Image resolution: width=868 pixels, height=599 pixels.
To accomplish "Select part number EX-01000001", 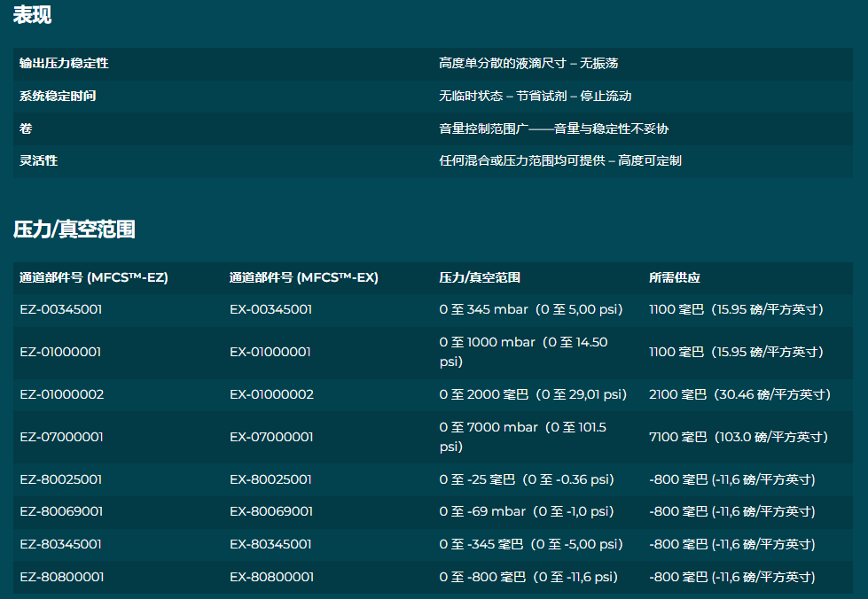I will pyautogui.click(x=270, y=352).
